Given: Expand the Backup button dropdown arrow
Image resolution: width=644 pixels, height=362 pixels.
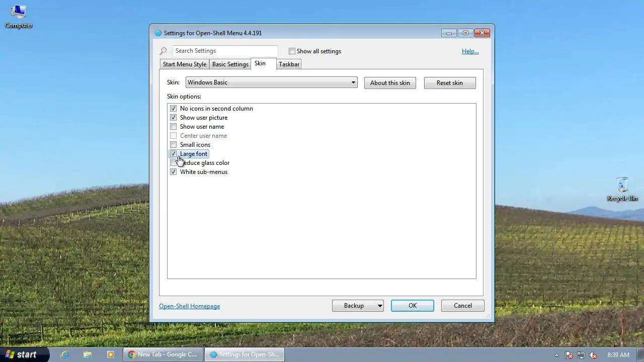Looking at the screenshot, I should 380,306.
